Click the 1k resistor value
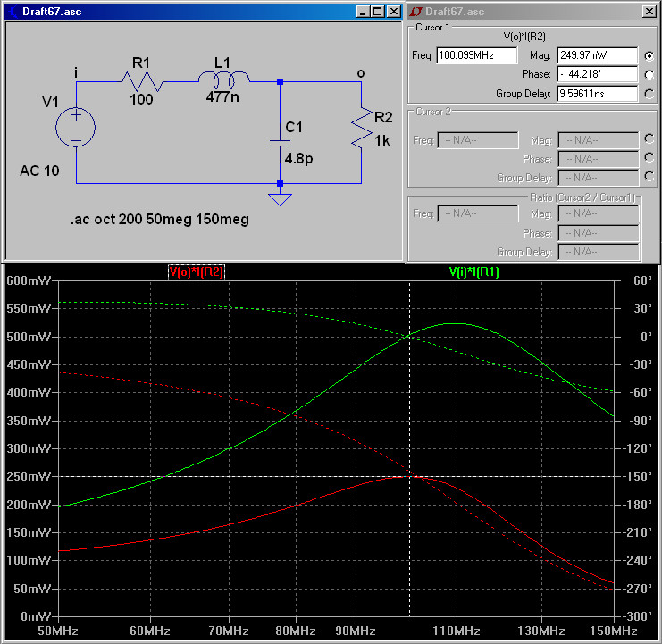This screenshot has height=644, width=662. coord(382,140)
